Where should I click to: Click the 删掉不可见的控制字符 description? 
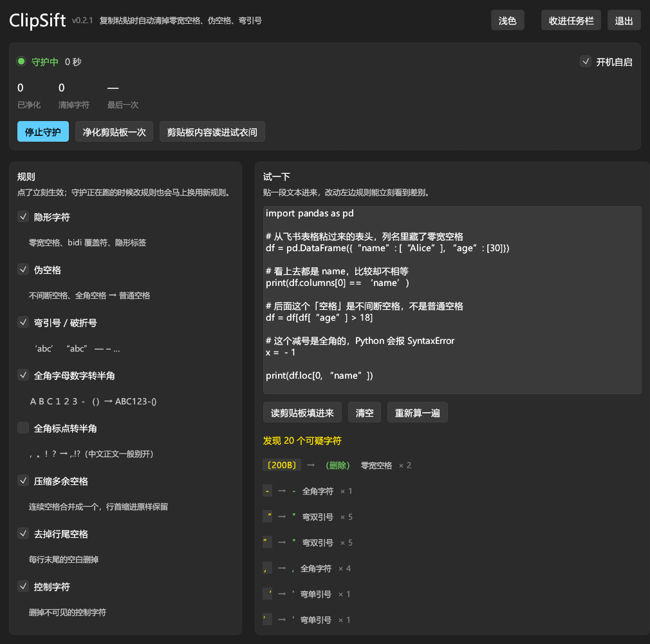point(68,612)
